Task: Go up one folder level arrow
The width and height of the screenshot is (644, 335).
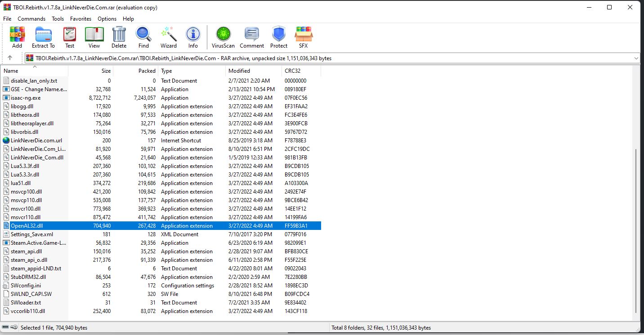Action: [10, 58]
